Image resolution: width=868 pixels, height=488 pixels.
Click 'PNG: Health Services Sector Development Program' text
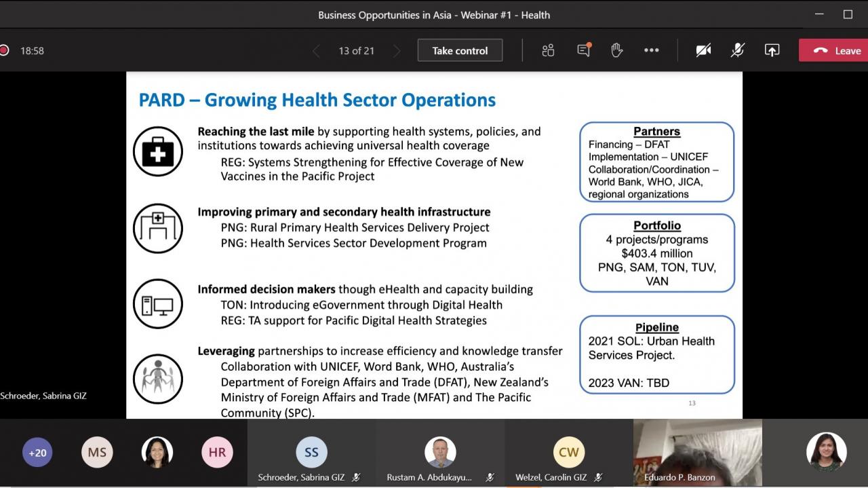pyautogui.click(x=353, y=243)
